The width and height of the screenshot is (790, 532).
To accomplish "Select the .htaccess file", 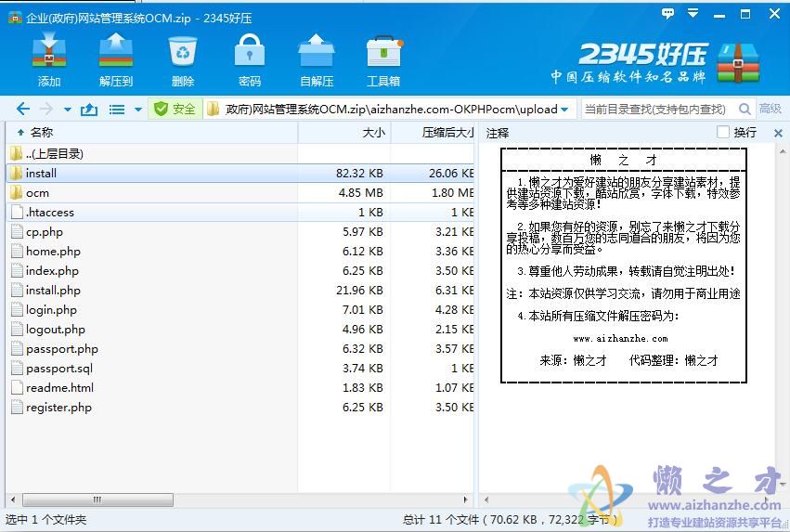I will [240, 212].
